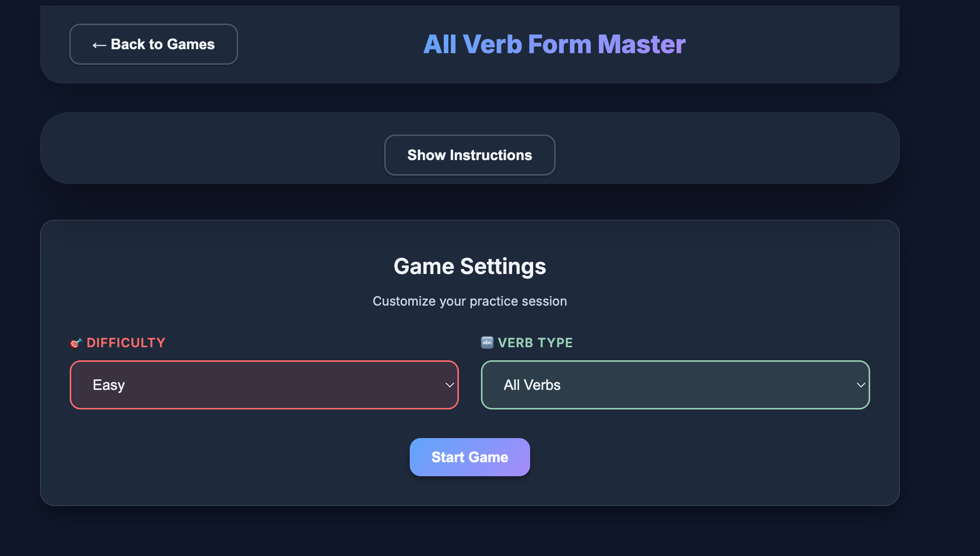Click Show Instructions
Image resolution: width=980 pixels, height=556 pixels.
point(469,155)
